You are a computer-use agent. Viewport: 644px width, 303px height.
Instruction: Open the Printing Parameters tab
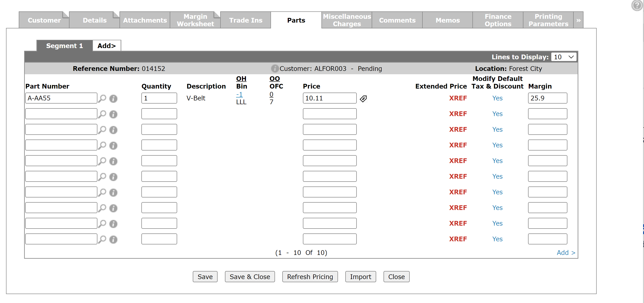point(548,20)
